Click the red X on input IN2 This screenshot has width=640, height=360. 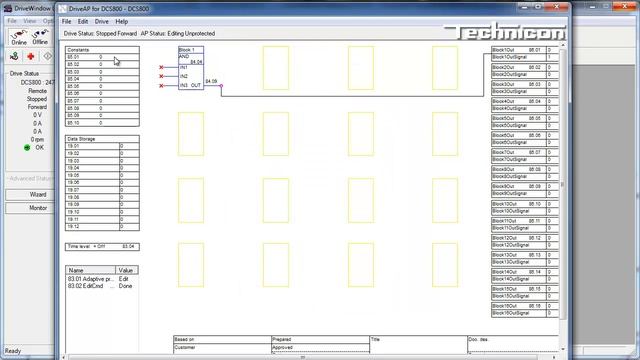pos(161,76)
